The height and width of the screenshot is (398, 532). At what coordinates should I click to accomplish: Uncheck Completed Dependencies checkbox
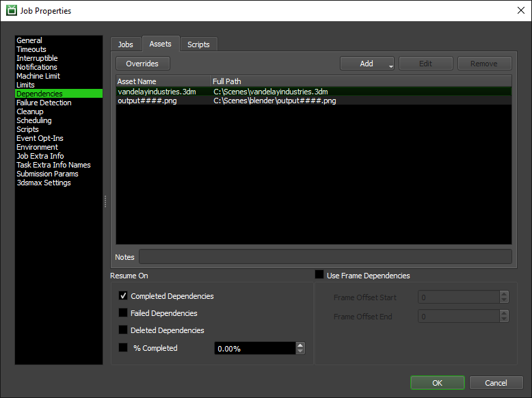pyautogui.click(x=123, y=296)
